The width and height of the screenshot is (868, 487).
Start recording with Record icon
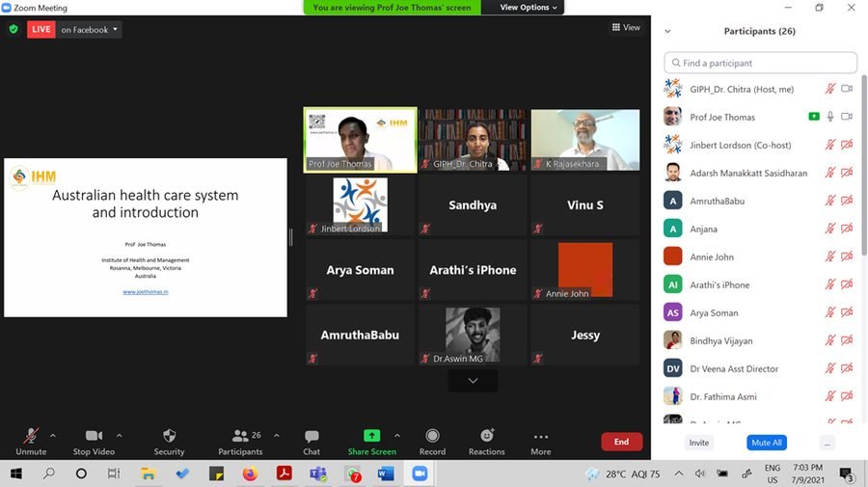432,436
